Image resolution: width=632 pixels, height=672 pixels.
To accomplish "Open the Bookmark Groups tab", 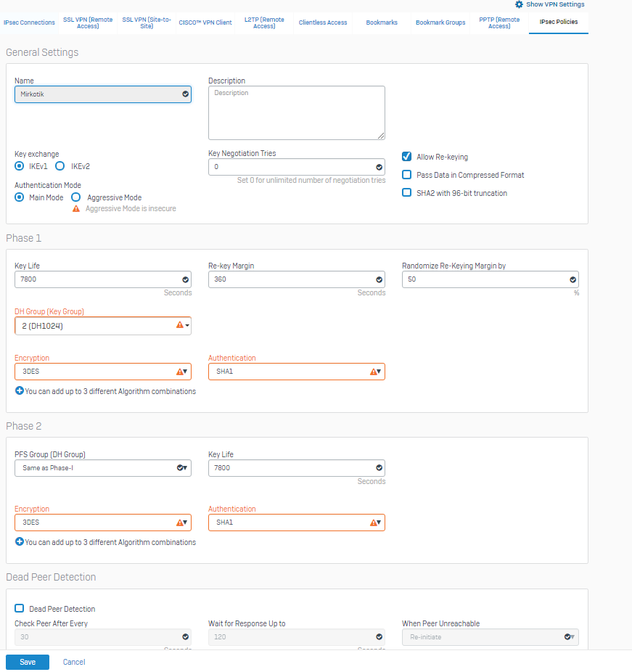I will (x=440, y=22).
